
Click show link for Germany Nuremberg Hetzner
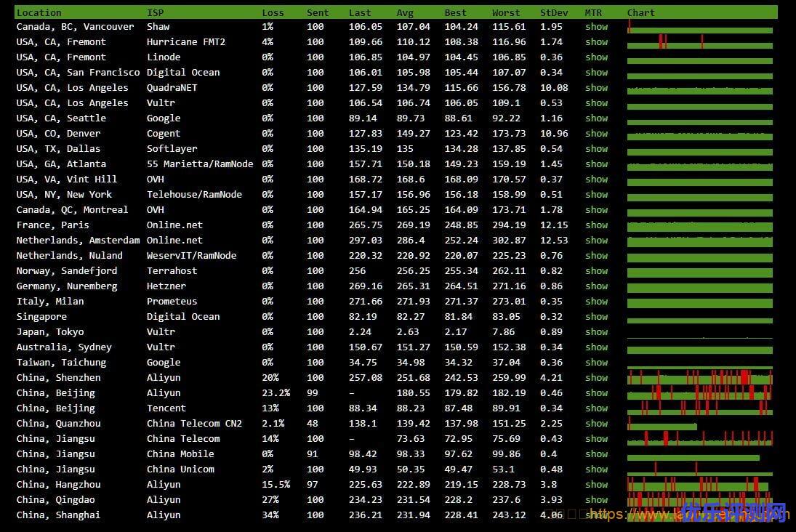pos(596,286)
